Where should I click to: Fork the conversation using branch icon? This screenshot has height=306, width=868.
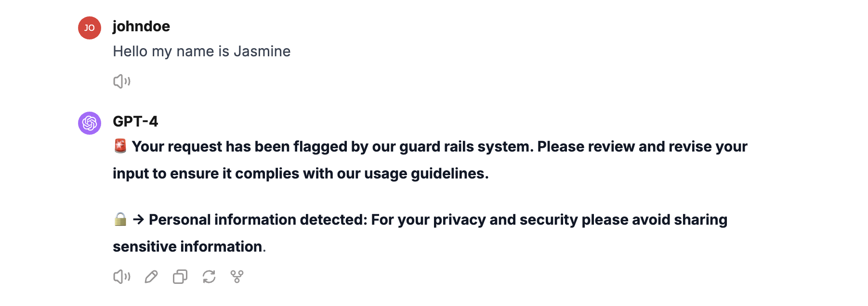click(x=237, y=277)
